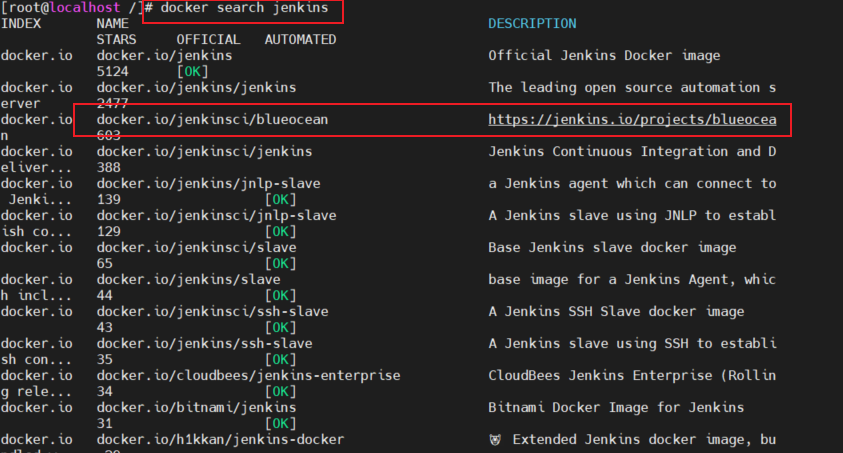The height and width of the screenshot is (453, 843).
Task: Click 'Official Jenkins Docker image' description
Action: tap(604, 56)
